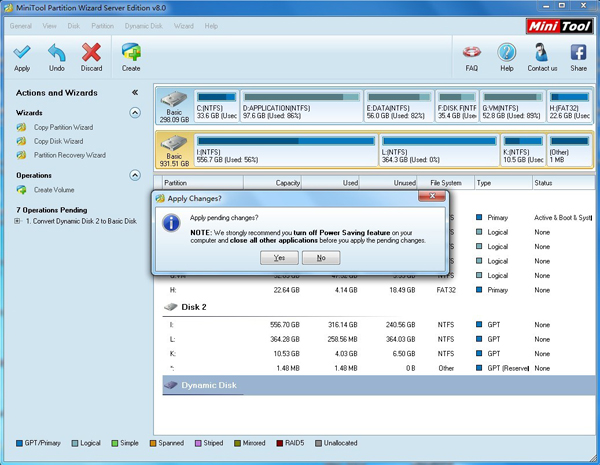Screen dimensions: 600x465
Task: Click the Apply checkmark icon
Action: pos(22,52)
